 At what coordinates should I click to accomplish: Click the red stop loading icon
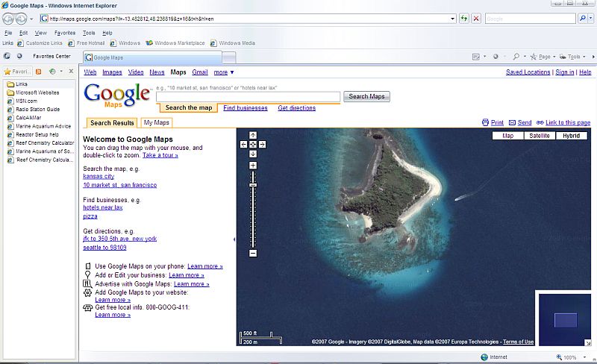[x=476, y=18]
